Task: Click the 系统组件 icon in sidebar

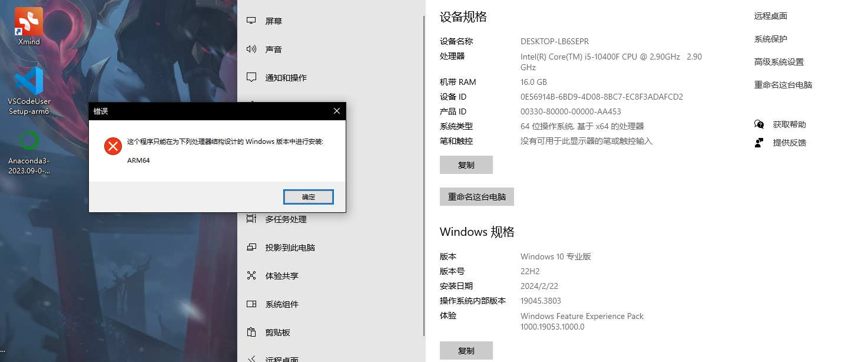Action: (251, 304)
